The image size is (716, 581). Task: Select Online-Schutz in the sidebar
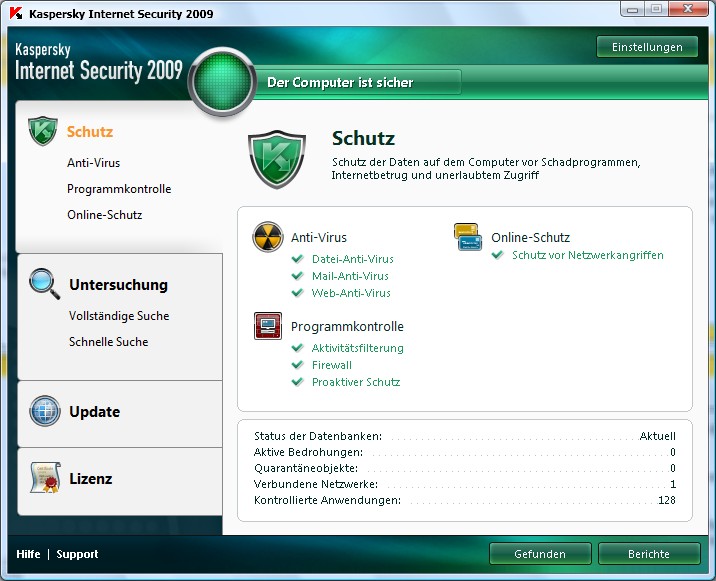click(x=105, y=215)
